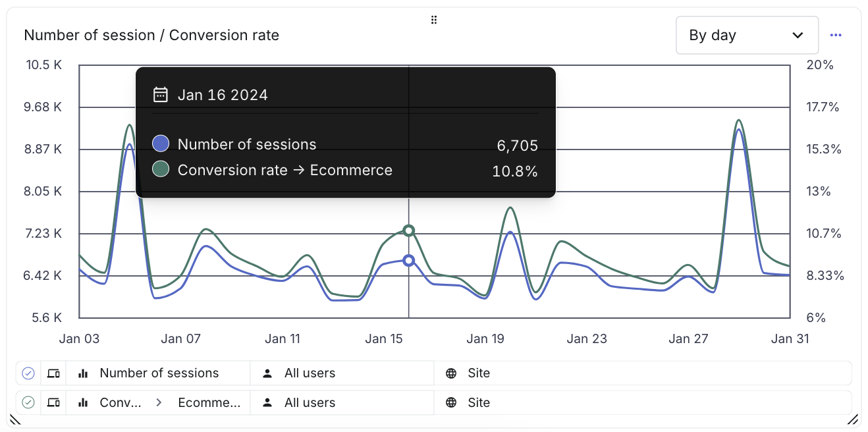Click the Jan 16 2024 tooltip date
The width and height of the screenshot is (868, 432).
(x=223, y=95)
